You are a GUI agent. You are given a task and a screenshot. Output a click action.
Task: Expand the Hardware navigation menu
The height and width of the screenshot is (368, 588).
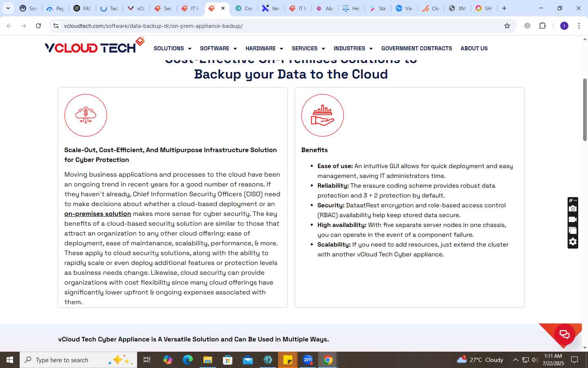(264, 48)
